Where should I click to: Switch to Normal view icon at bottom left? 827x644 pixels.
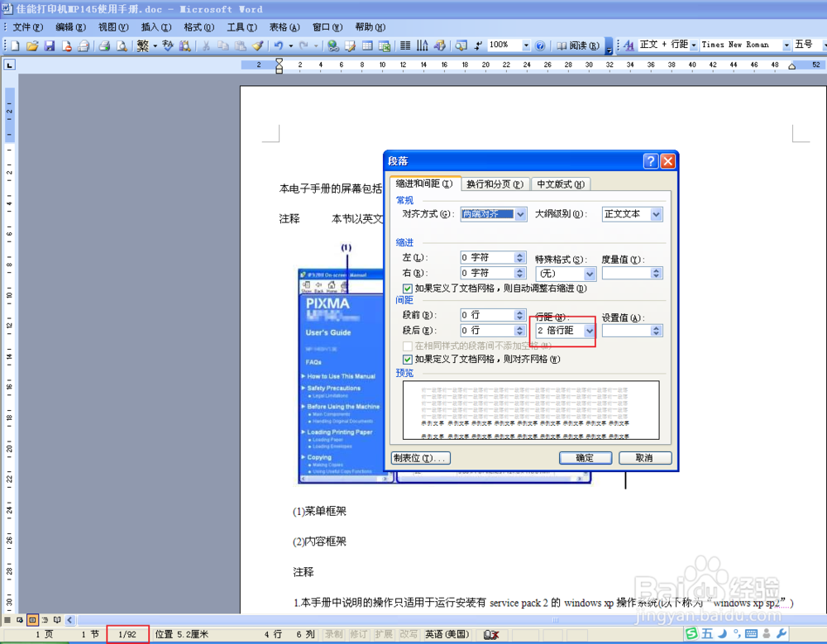[7, 620]
